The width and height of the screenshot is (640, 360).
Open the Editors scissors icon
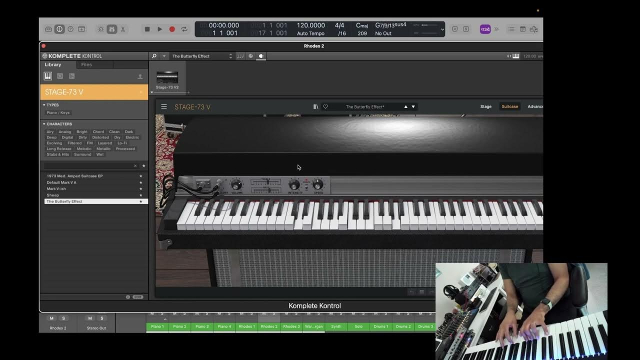click(122, 29)
